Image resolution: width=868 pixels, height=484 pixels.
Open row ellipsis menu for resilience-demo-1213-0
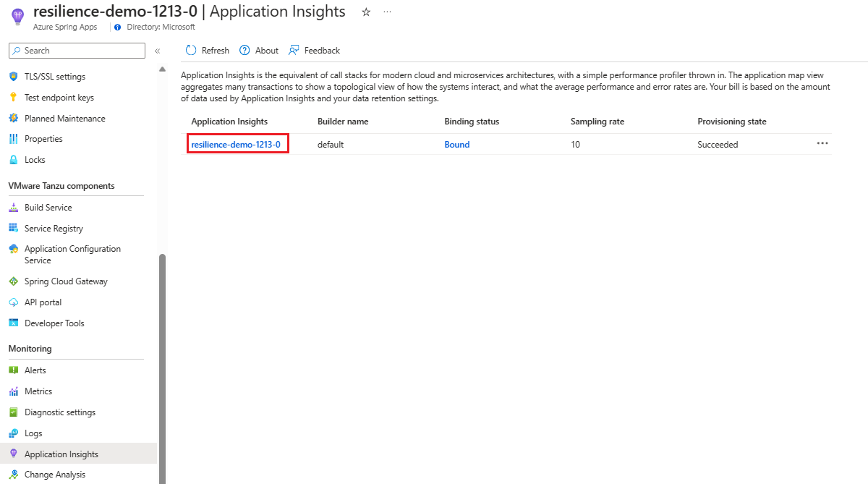coord(822,143)
